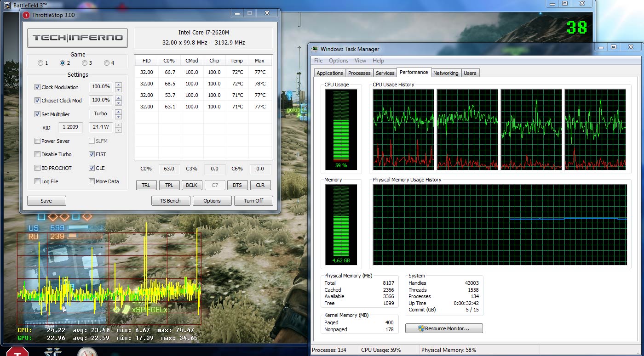Click the Clock Modulation 100.0% field

pyautogui.click(x=101, y=86)
